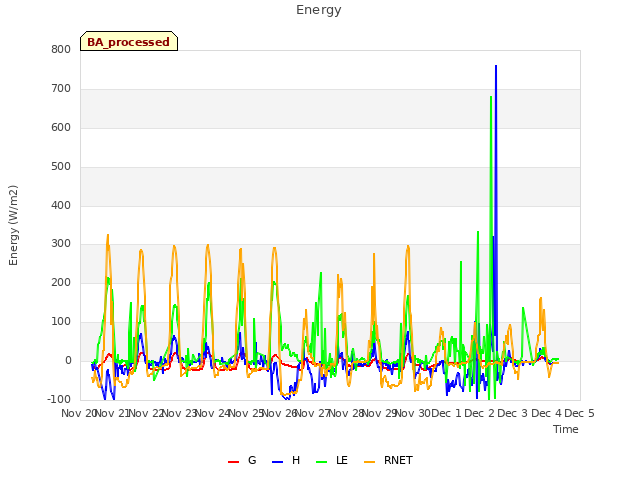
Task: Click the 500 y-axis tick label
Action: pos(61,167)
